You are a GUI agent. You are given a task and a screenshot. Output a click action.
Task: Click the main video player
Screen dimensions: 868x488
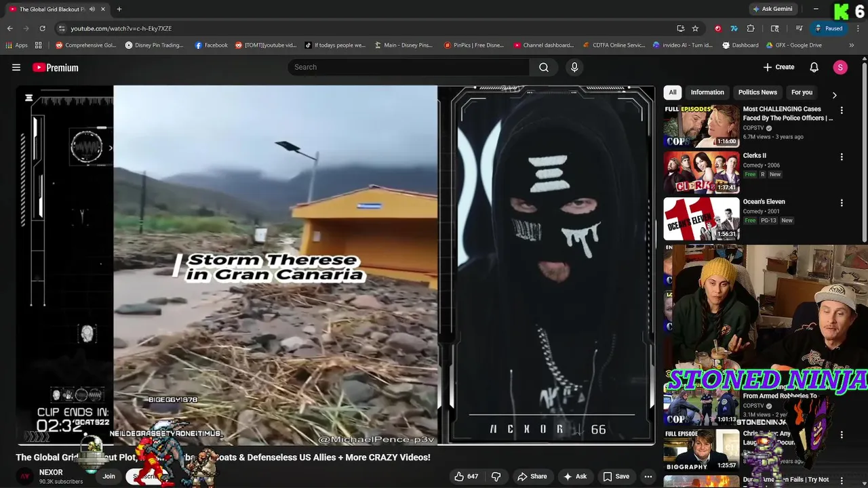pos(336,265)
